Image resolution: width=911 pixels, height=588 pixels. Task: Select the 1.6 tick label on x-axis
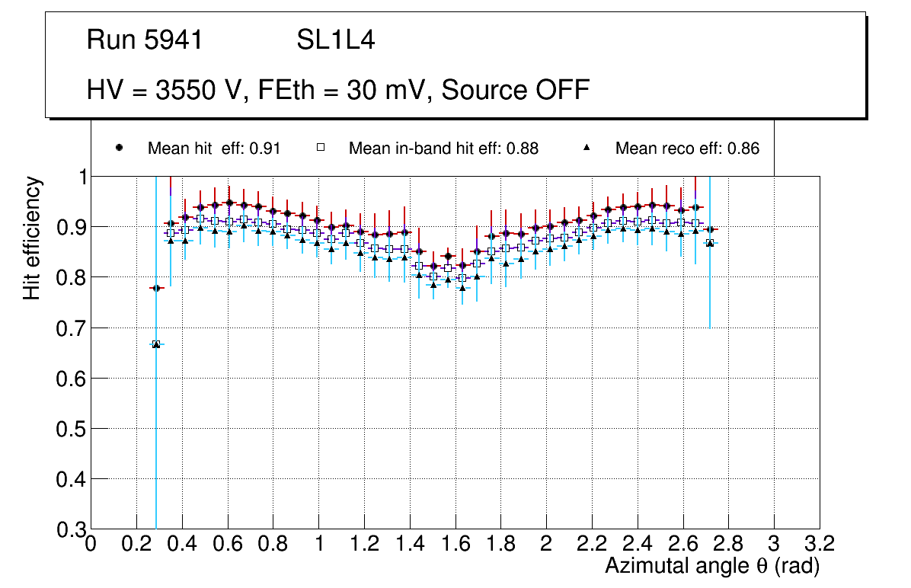coord(455,544)
